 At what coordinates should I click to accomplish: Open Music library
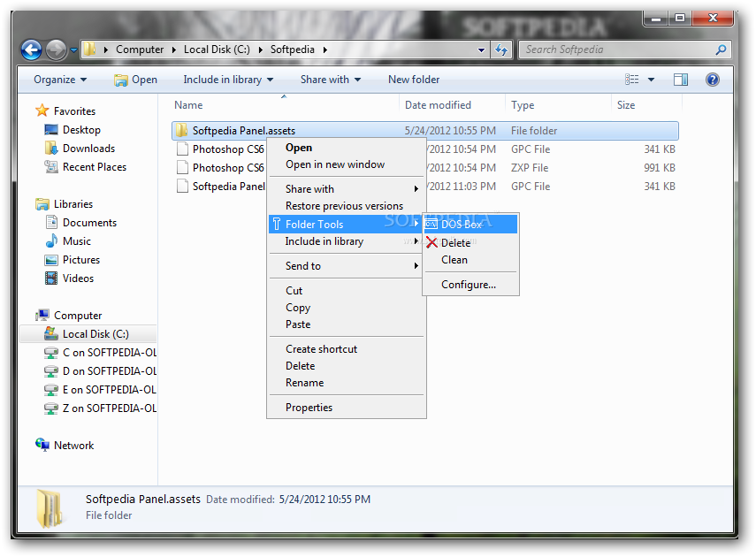67,241
